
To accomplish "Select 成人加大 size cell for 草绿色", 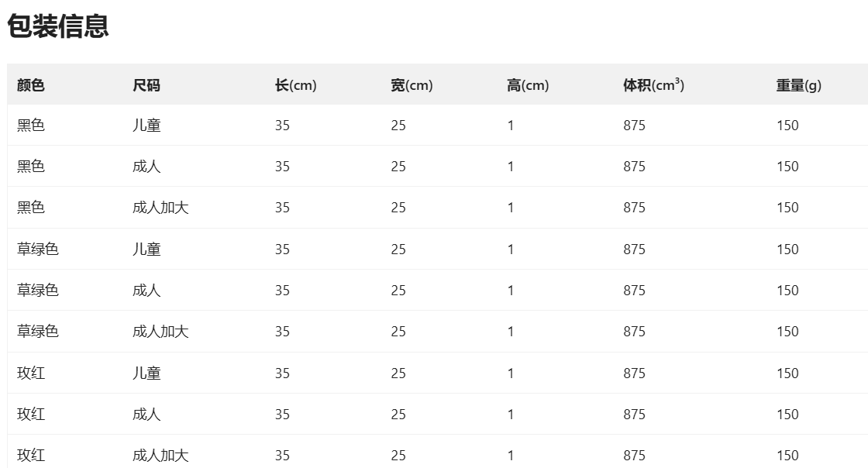I will click(x=160, y=332).
